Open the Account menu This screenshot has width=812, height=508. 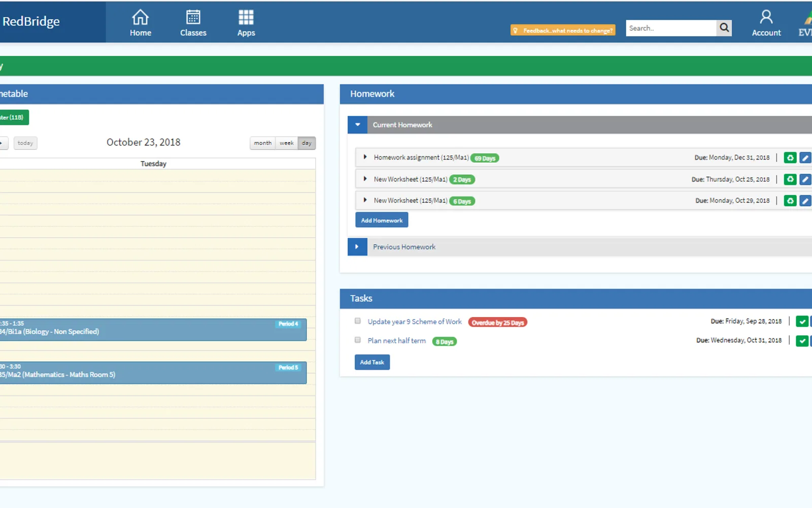(x=766, y=23)
